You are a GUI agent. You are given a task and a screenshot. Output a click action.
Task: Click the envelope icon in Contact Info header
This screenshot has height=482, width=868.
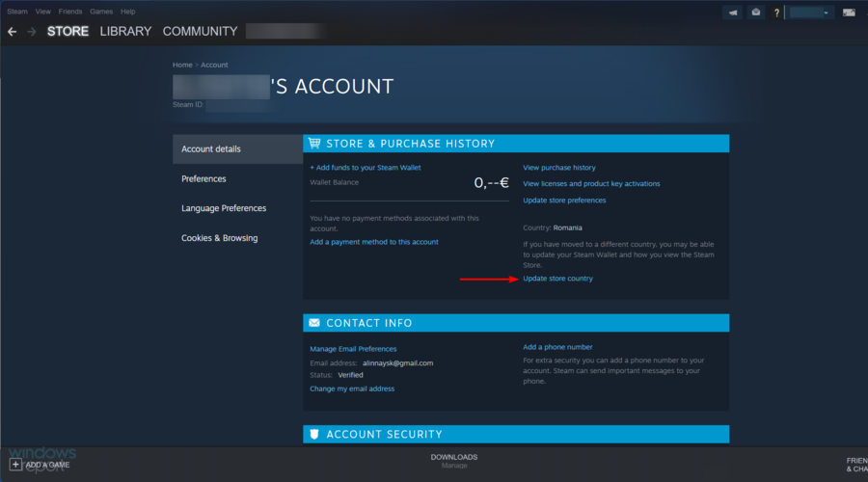click(314, 323)
